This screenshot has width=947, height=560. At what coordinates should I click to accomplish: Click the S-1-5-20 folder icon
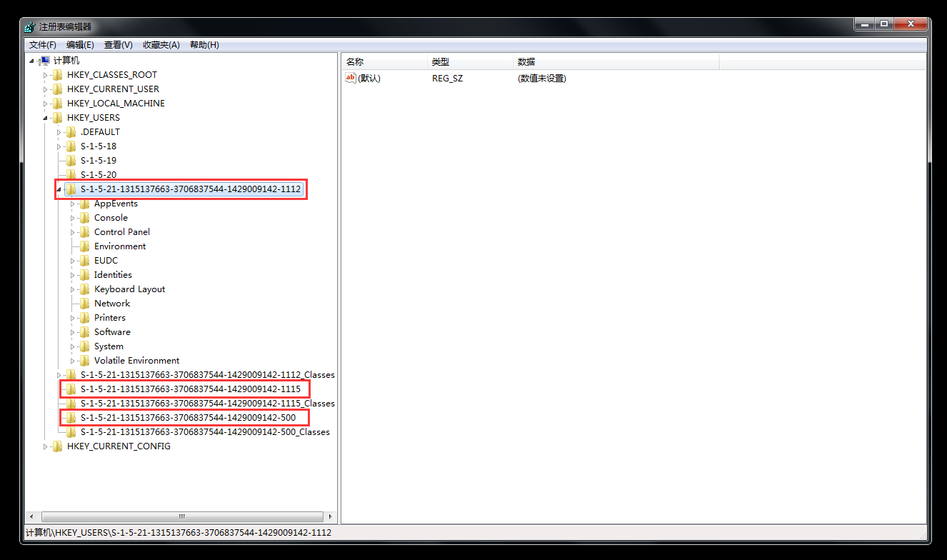click(71, 175)
